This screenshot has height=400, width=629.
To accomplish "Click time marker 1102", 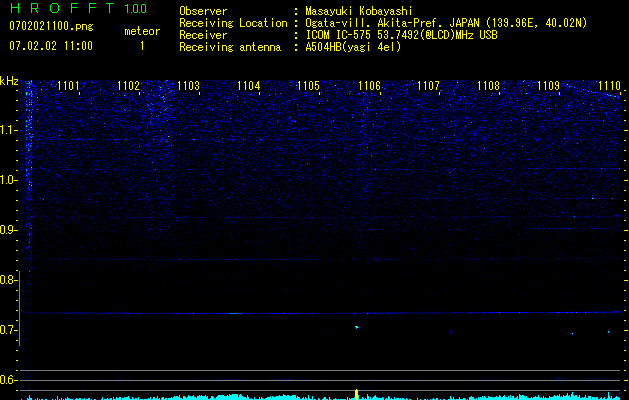I will pos(128,86).
